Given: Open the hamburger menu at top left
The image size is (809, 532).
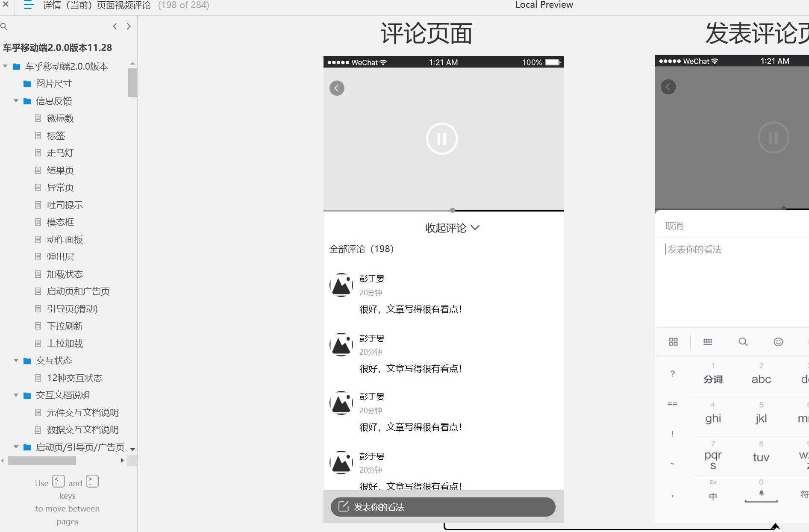Looking at the screenshot, I should click(x=28, y=5).
